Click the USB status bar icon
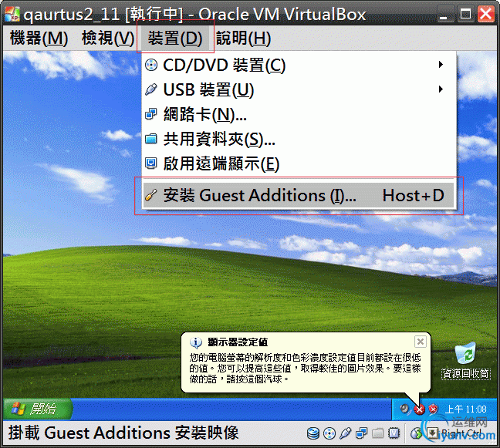500x448 pixels. click(346, 433)
